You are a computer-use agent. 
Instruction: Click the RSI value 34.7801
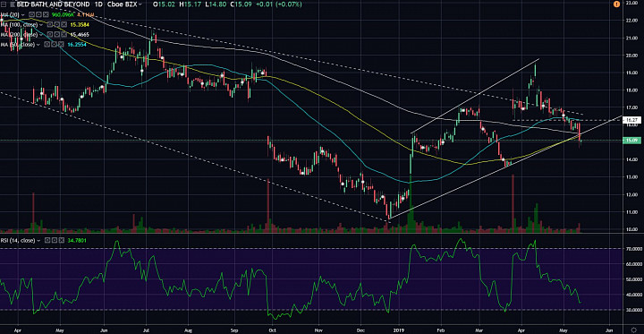click(x=77, y=240)
